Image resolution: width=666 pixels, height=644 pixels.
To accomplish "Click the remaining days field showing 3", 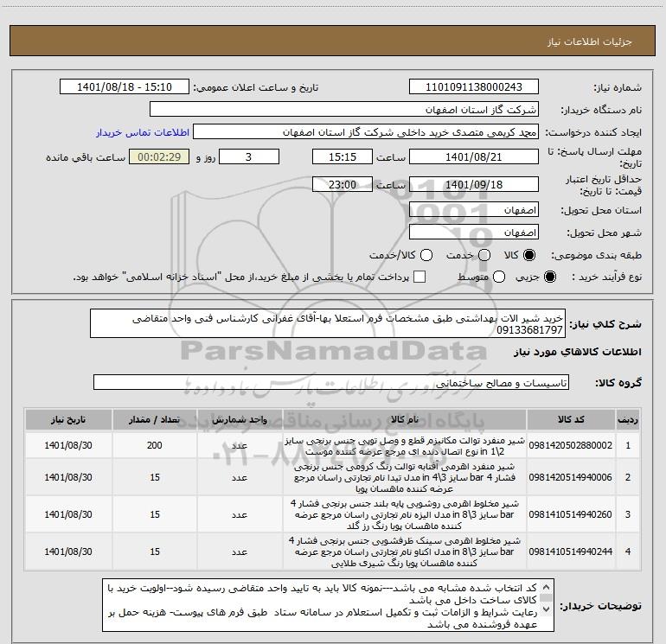I will 249,157.
